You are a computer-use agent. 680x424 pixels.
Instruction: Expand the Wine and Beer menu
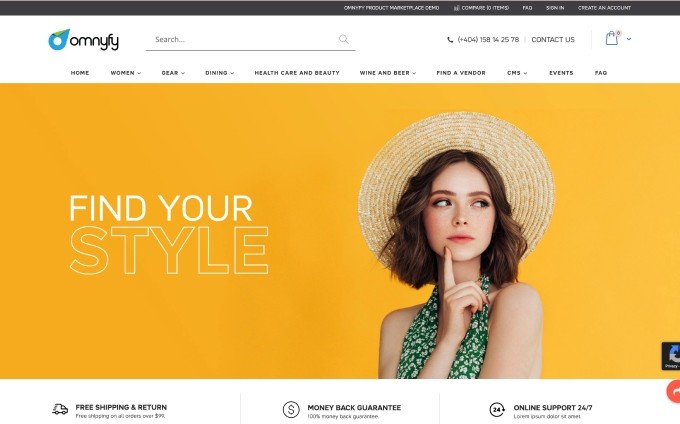click(388, 73)
